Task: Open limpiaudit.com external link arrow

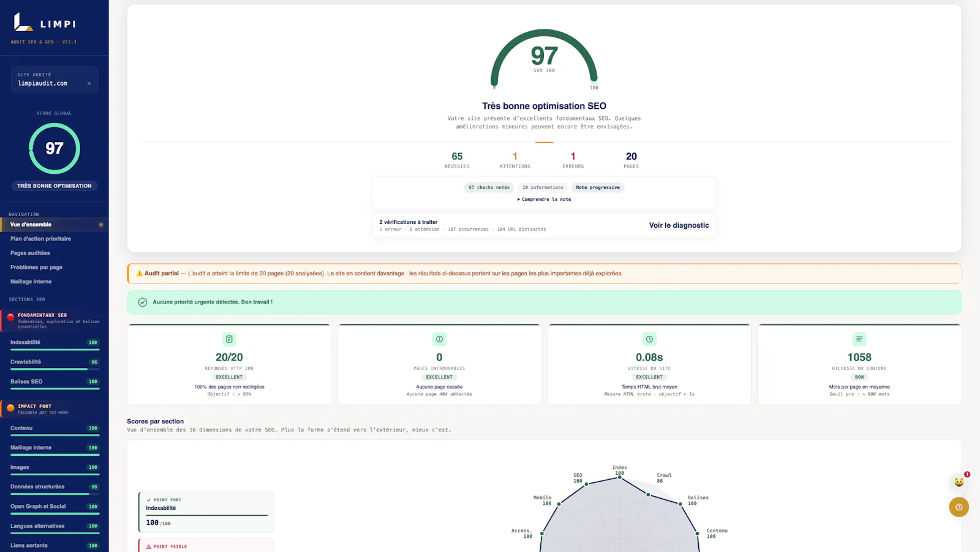Action: pyautogui.click(x=89, y=83)
